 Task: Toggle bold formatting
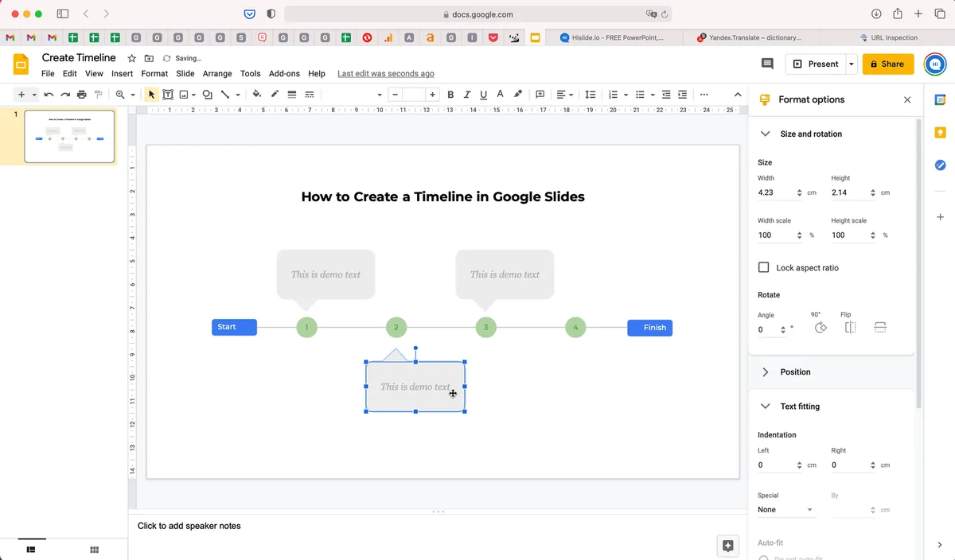pos(450,95)
